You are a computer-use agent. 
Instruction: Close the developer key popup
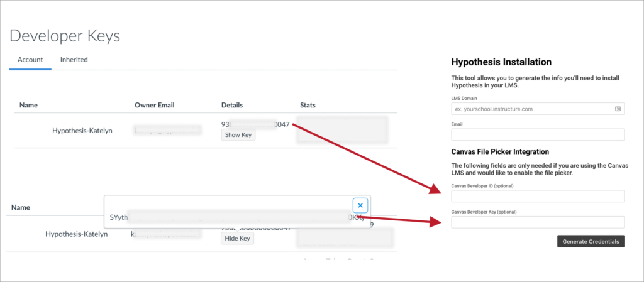point(360,205)
